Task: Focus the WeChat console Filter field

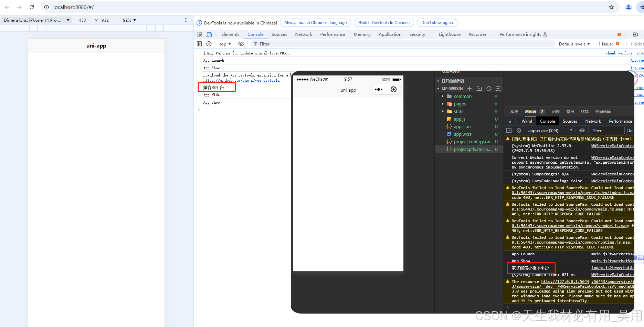Action: pyautogui.click(x=608, y=131)
